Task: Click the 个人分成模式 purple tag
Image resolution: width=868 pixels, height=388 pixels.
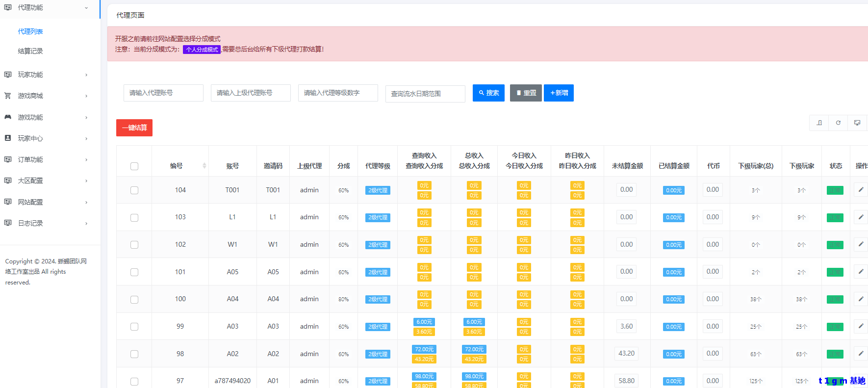Action: point(202,50)
